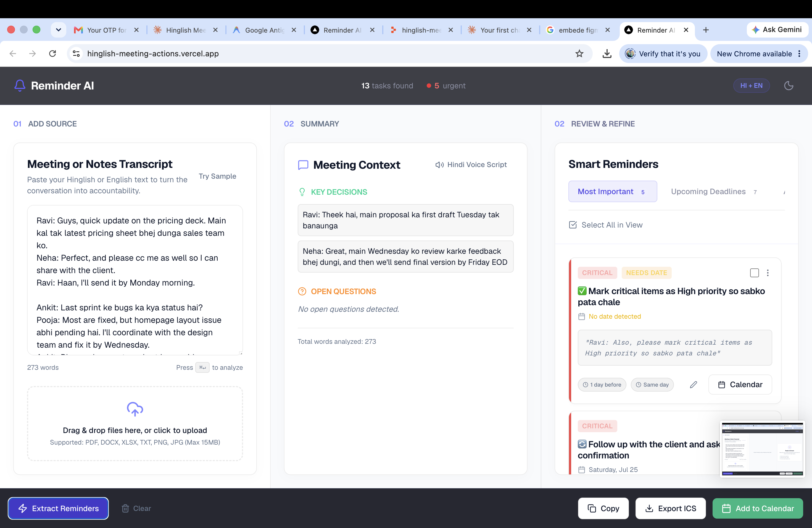Click the Copy button in bottom bar
This screenshot has width=812, height=528.
click(x=603, y=508)
